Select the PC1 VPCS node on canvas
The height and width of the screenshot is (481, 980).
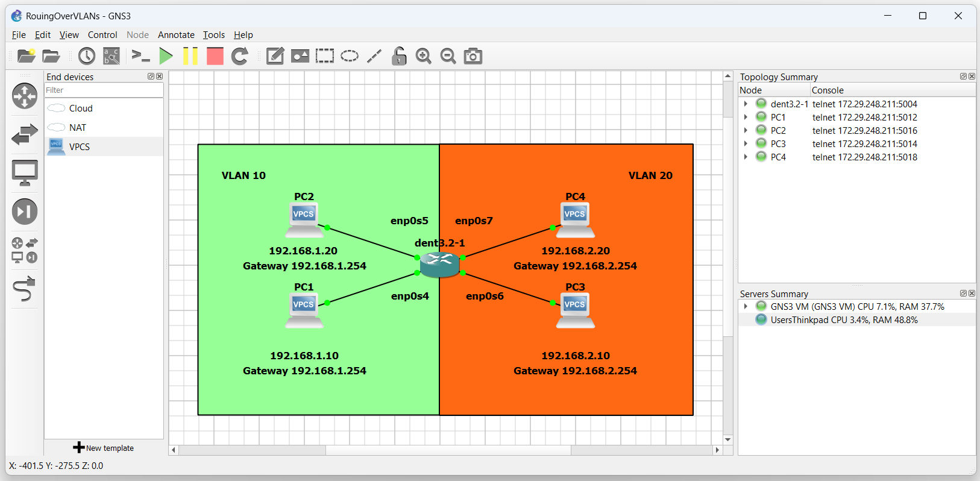(304, 311)
